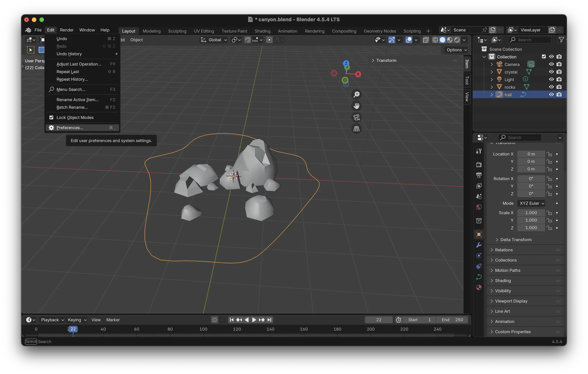Click the pan view hand icon
Image resolution: width=588 pixels, height=374 pixels.
[357, 106]
